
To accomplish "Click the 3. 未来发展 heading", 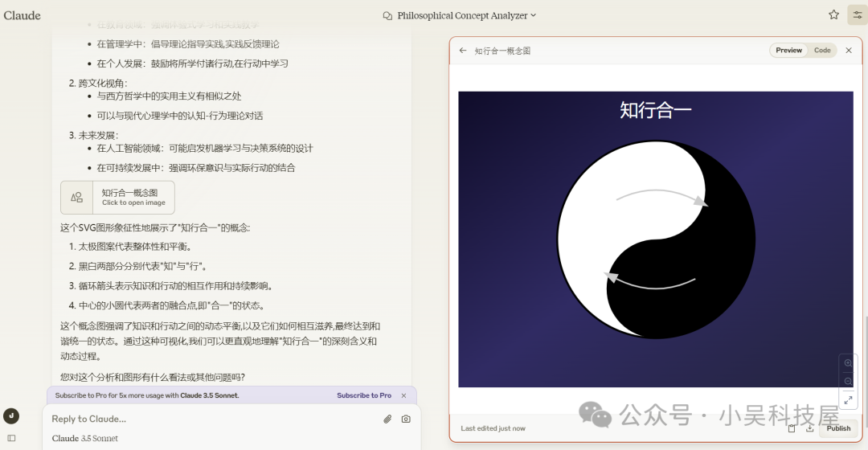I will click(93, 135).
